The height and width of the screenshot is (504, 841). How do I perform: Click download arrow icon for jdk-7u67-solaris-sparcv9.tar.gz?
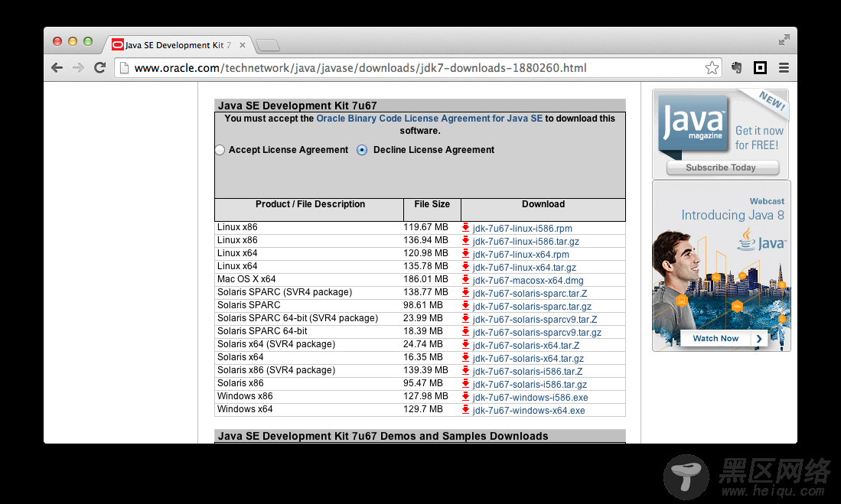465,331
